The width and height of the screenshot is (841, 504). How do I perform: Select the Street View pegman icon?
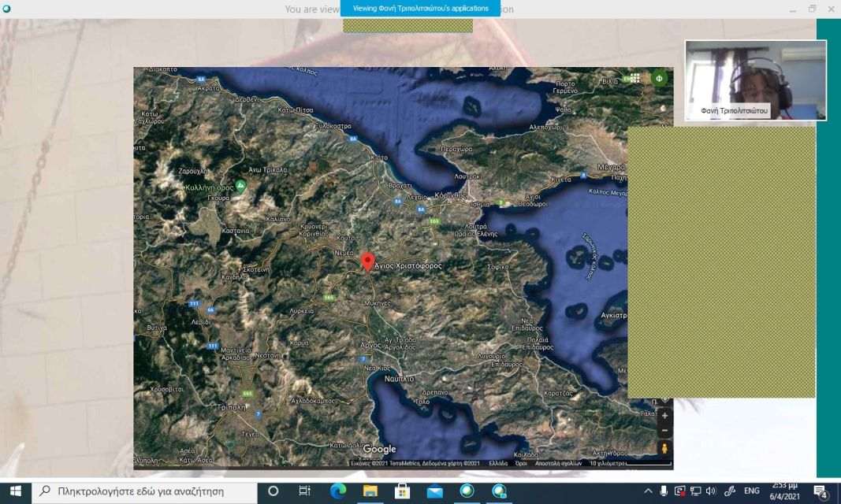click(x=664, y=448)
